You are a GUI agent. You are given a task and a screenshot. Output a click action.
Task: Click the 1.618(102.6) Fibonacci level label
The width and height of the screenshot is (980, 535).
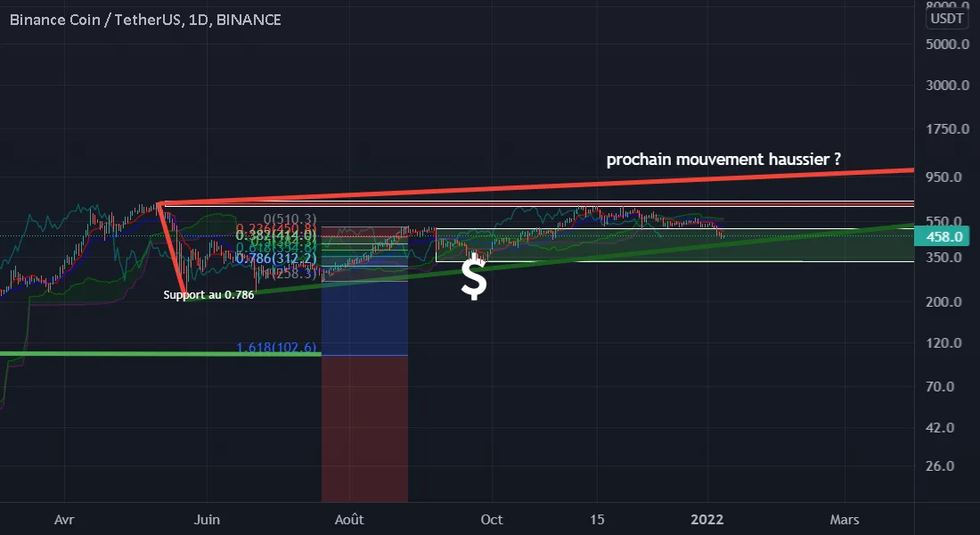point(276,347)
